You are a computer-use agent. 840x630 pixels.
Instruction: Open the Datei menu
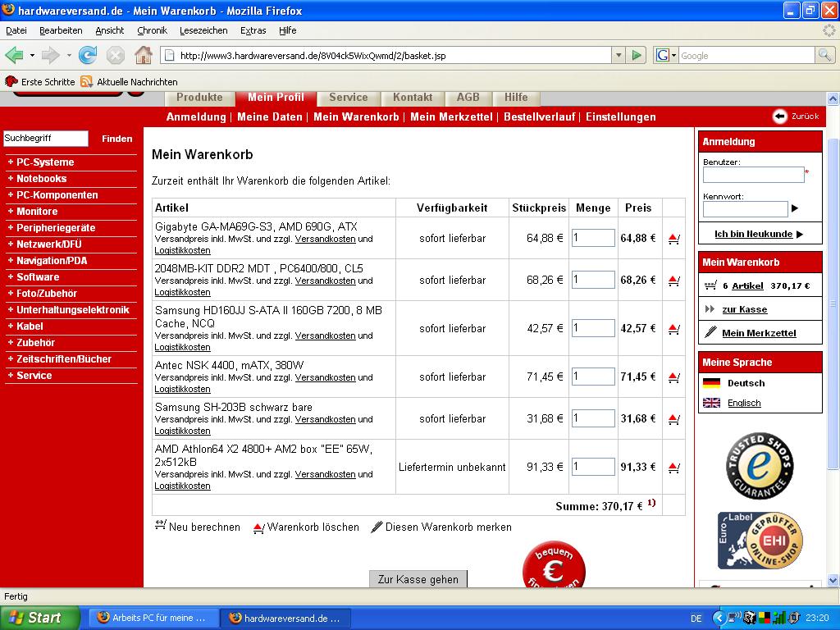(16, 30)
